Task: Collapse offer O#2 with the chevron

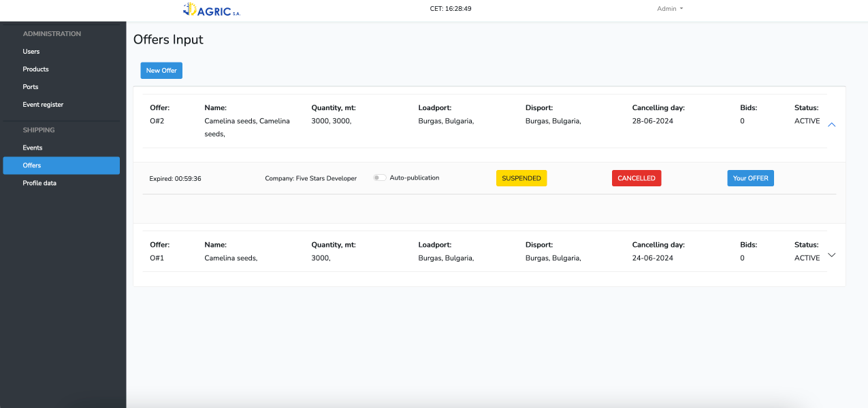Action: click(831, 124)
